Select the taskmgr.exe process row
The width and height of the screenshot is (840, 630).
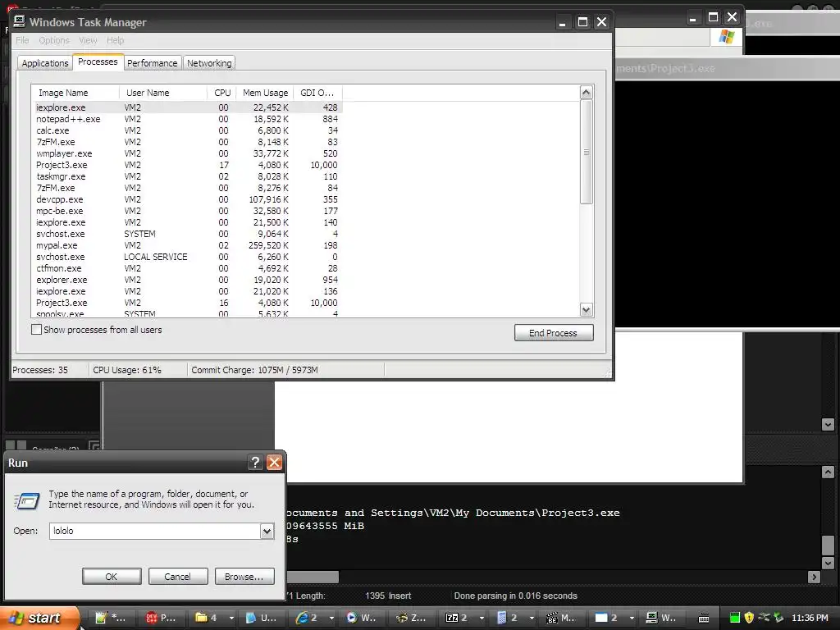[x=187, y=177]
